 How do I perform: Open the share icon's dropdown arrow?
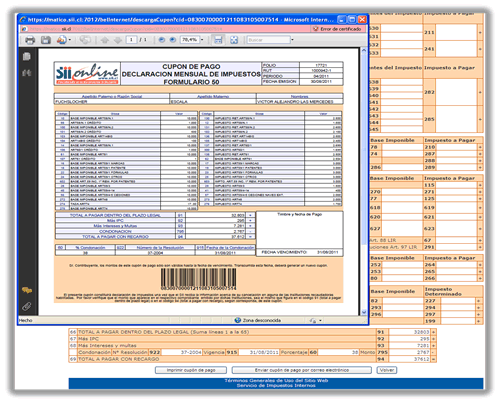(x=70, y=40)
